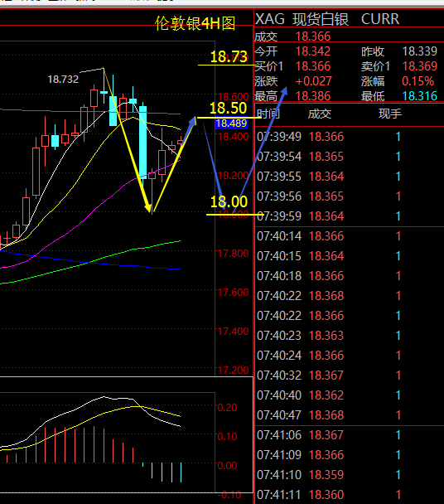444x504 pixels.
Task: Click the 18.73 resistance level label
Action: point(229,57)
